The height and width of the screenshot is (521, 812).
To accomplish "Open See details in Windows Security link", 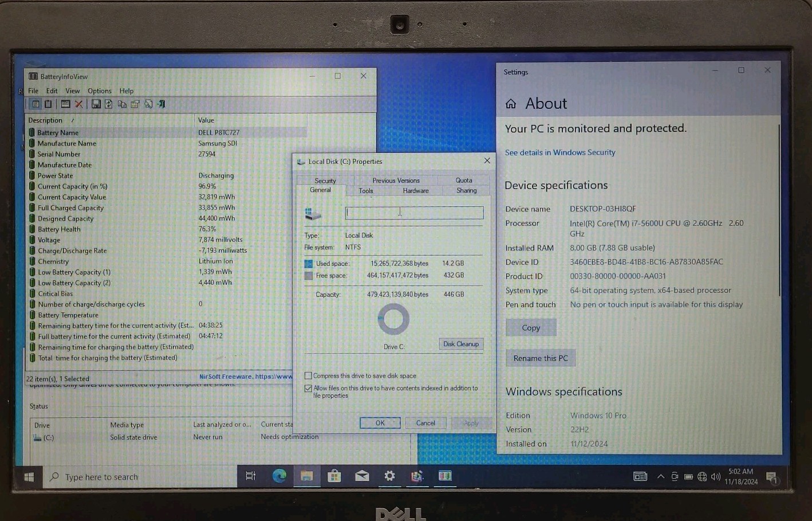I will 560,152.
